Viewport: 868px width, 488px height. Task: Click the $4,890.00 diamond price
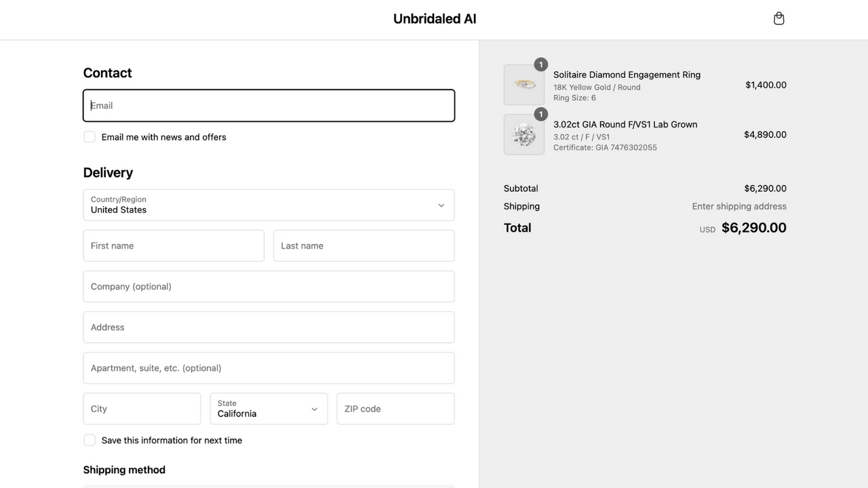[765, 134]
